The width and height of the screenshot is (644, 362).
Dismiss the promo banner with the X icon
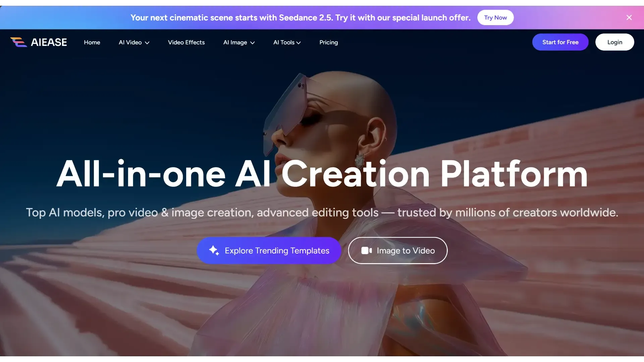click(x=629, y=17)
